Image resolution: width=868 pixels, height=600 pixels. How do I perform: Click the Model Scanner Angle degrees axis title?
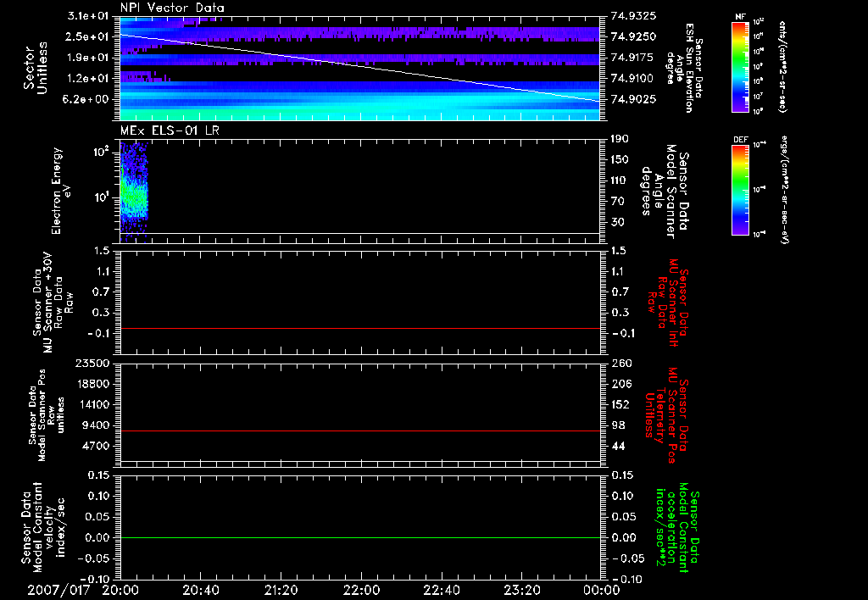666,191
